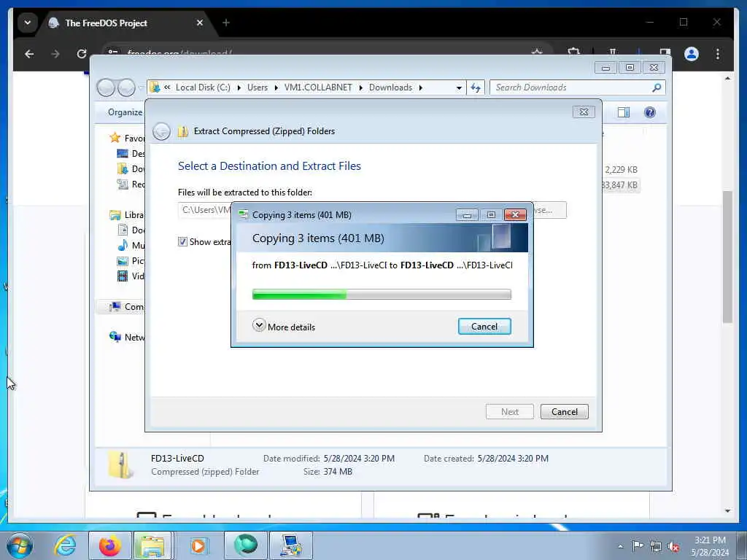Screen dimensions: 747x560
Task: Select VM1.COLLABNET in address breadcrumb
Action: (318, 87)
